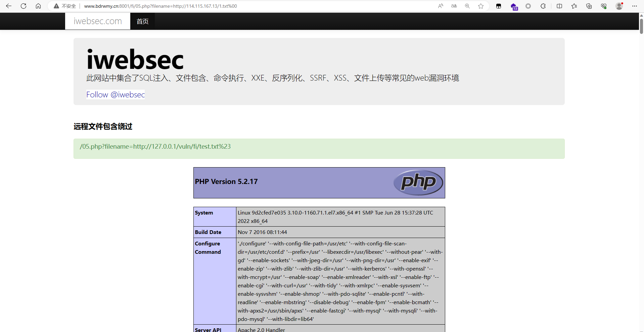Click the PHP Version 5.2.17 heading

(x=226, y=182)
